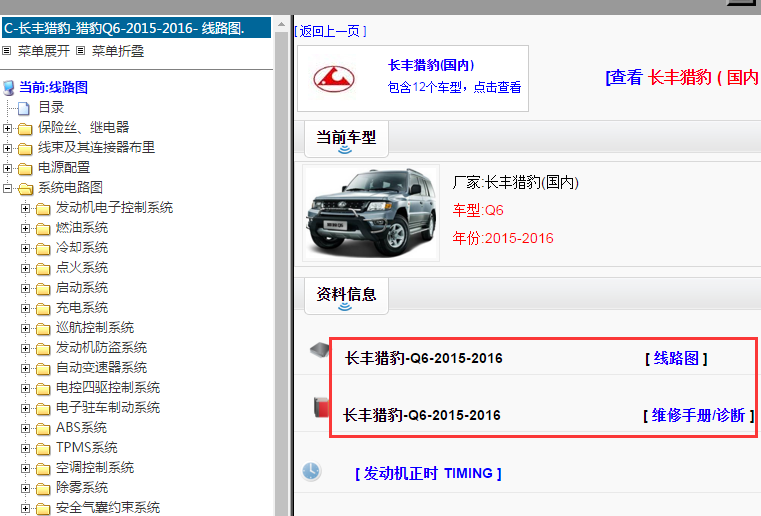Image resolution: width=761 pixels, height=516 pixels.
Task: Expand the 自动变速器系统 node
Action: 25,368
